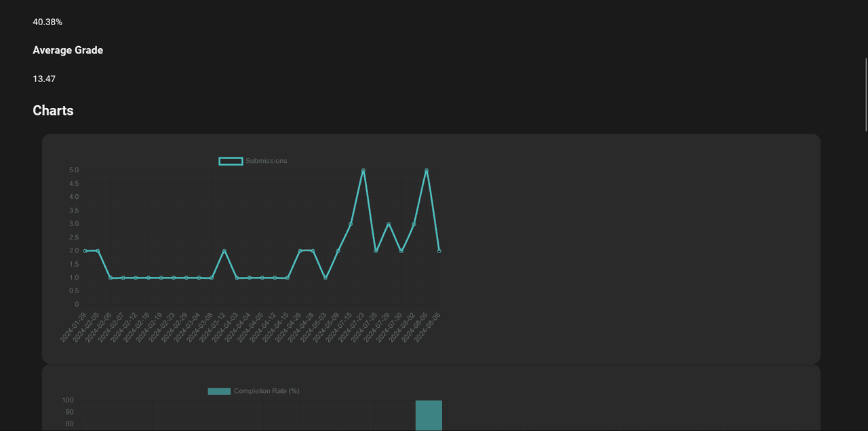Click the Charts section heading

coord(53,111)
